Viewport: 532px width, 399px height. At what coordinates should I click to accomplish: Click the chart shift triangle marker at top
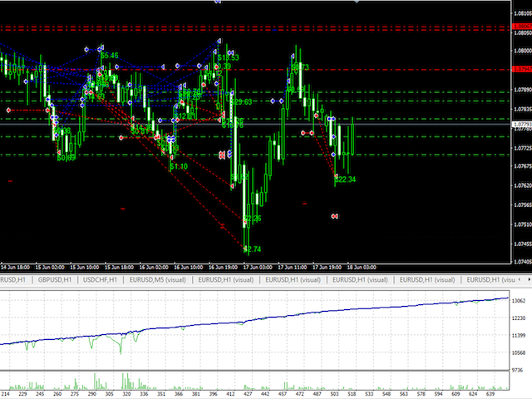(x=357, y=2)
